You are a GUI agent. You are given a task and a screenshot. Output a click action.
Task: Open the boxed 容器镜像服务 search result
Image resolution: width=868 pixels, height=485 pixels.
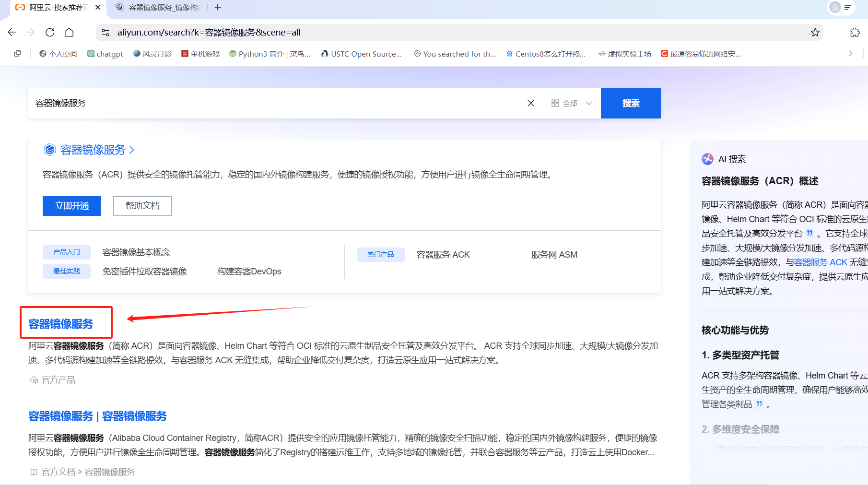(60, 324)
